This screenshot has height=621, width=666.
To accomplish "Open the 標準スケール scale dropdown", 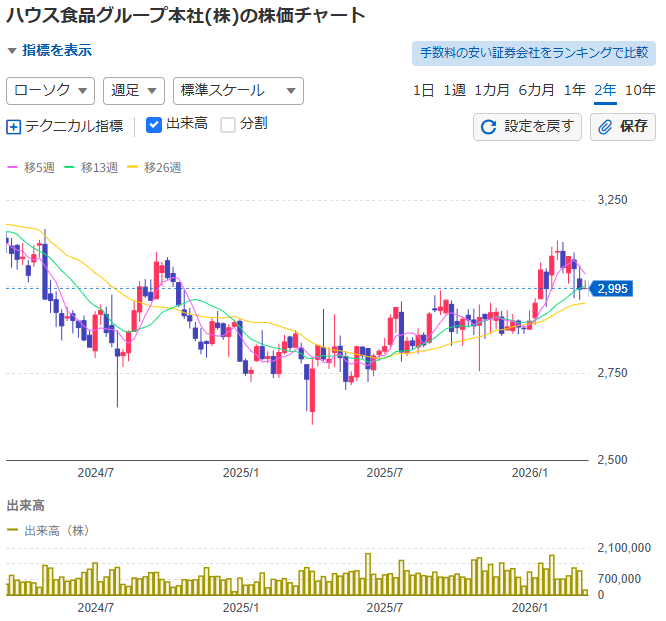I will [x=237, y=91].
